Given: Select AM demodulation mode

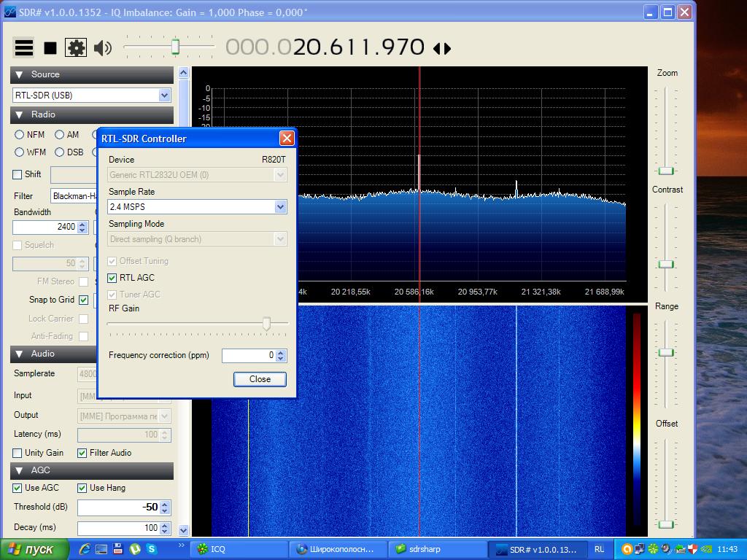Looking at the screenshot, I should pos(59,135).
